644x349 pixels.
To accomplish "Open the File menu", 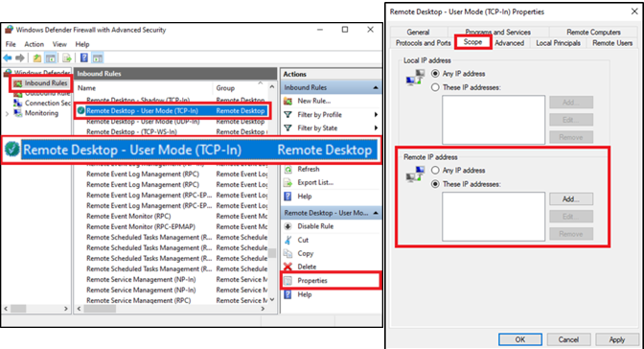I will point(11,44).
